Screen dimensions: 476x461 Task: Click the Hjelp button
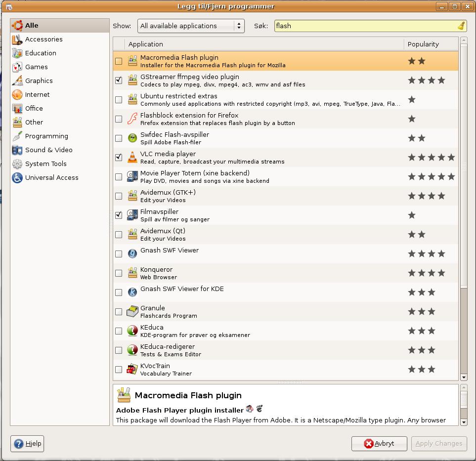coord(27,444)
